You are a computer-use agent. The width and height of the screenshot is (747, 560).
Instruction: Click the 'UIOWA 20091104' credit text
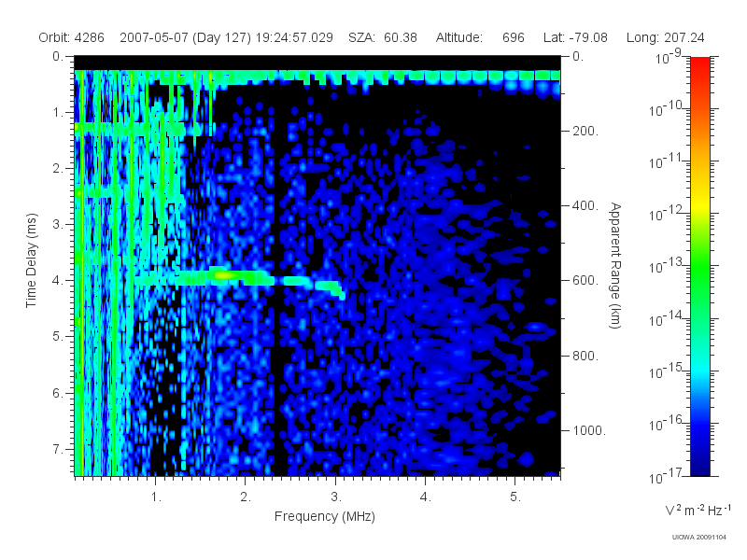click(698, 538)
